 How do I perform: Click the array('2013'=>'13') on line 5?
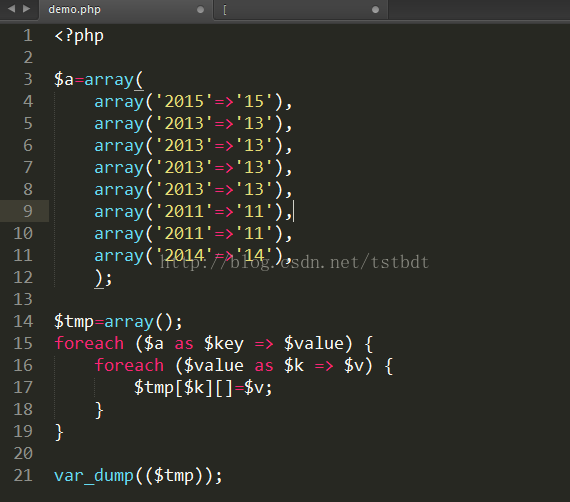(193, 124)
